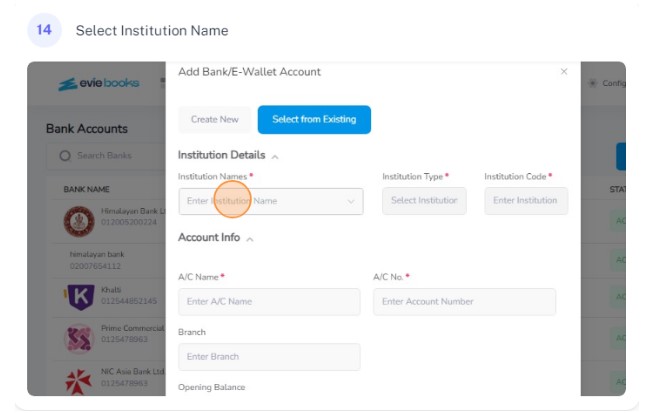Select the himalayan bank 02007654112 row
The height and width of the screenshot is (413, 649).
pos(108,260)
